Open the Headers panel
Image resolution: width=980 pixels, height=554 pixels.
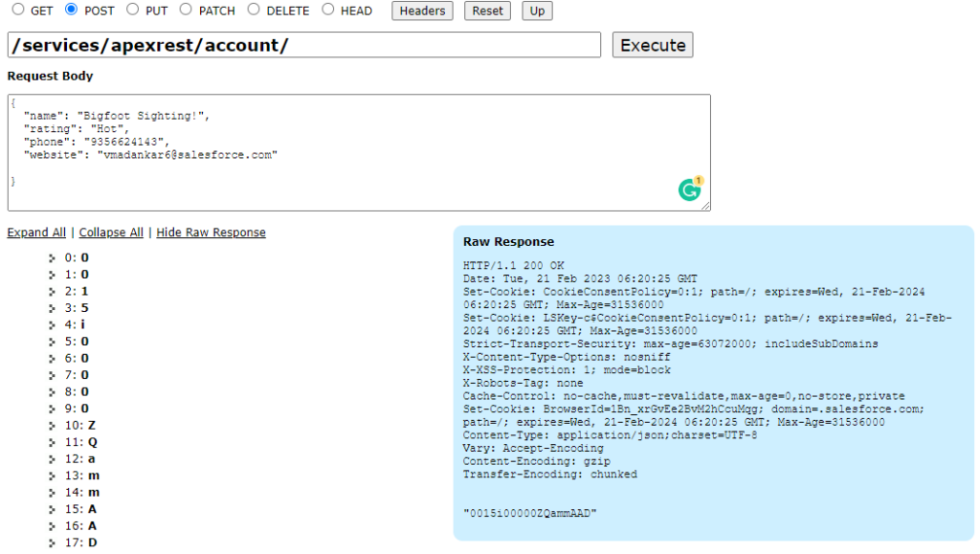(421, 11)
